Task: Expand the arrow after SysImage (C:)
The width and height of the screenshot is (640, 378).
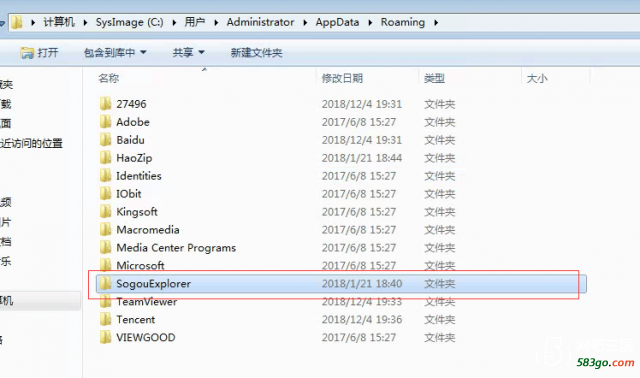Action: 174,22
